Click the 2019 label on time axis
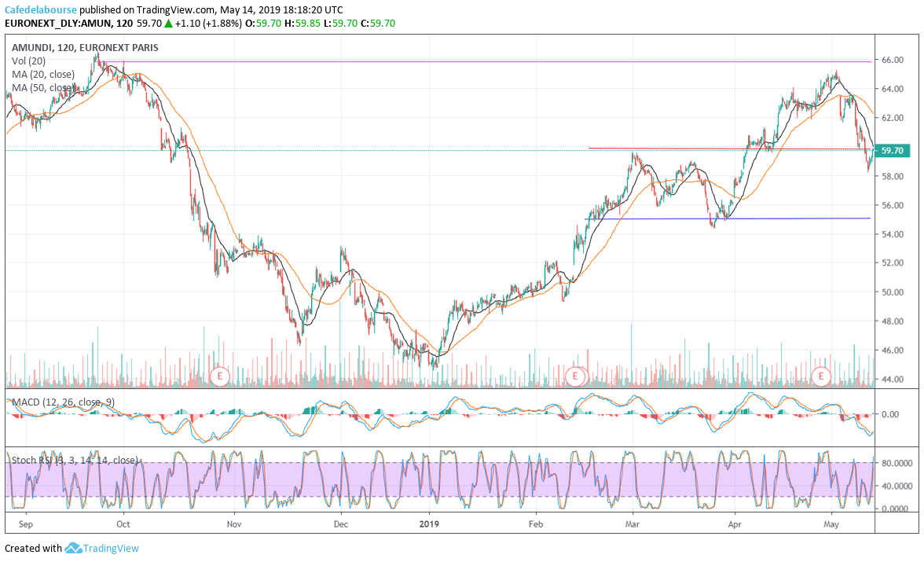 429,522
